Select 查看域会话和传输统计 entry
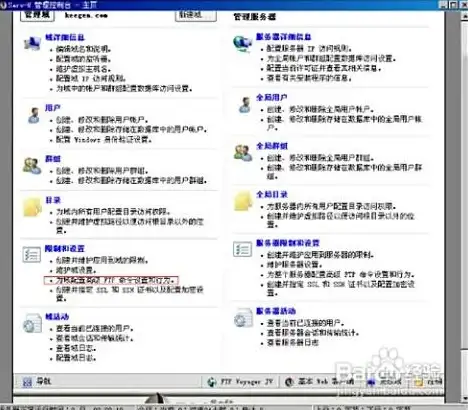This screenshot has width=468, height=410. click(x=94, y=339)
